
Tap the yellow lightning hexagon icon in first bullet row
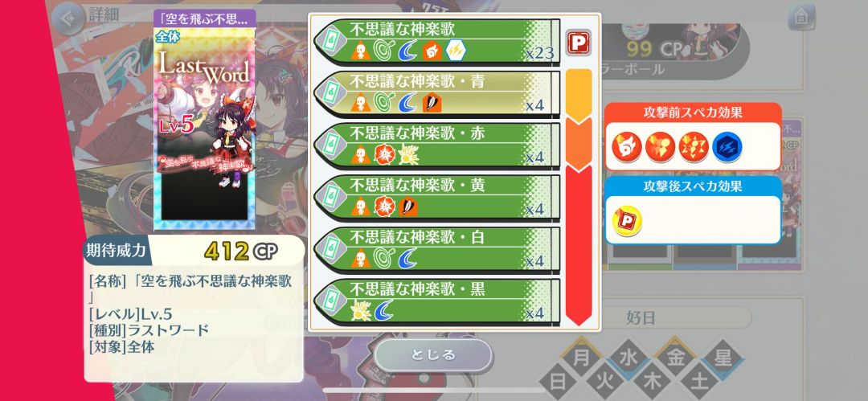(x=456, y=51)
